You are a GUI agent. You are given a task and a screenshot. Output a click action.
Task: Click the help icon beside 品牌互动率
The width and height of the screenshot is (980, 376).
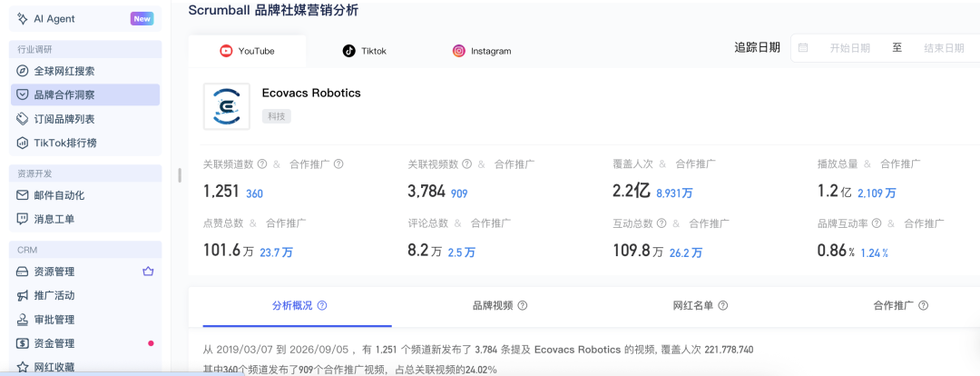point(877,223)
